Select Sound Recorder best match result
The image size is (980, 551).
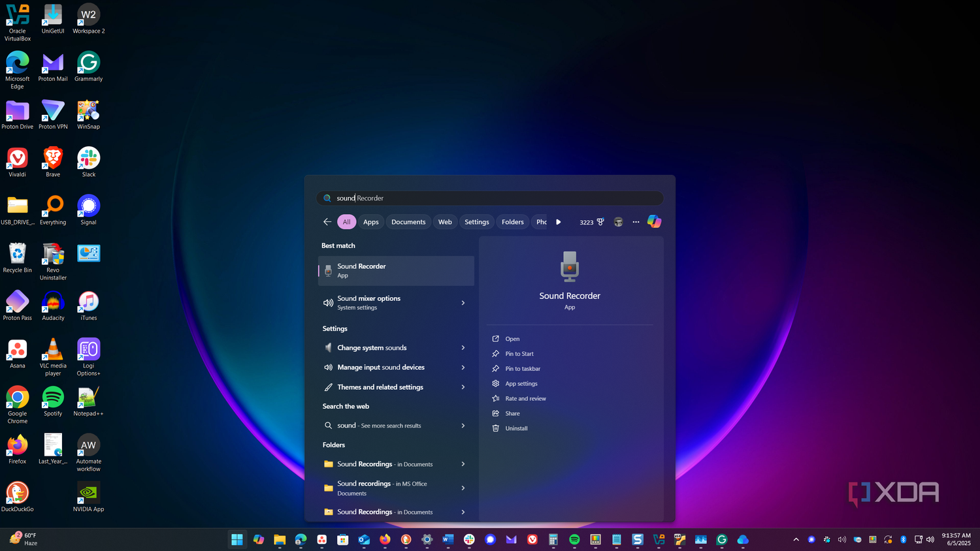pyautogui.click(x=396, y=271)
